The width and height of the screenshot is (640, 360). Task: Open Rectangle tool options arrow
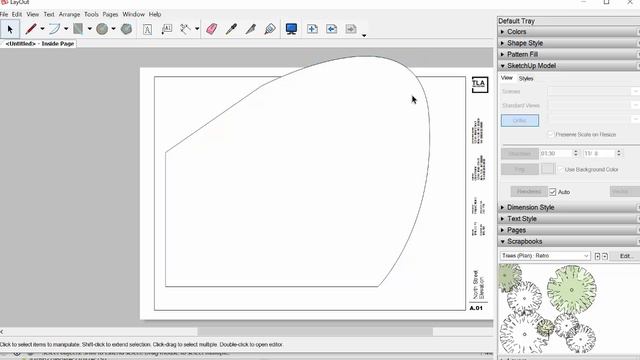click(x=89, y=29)
